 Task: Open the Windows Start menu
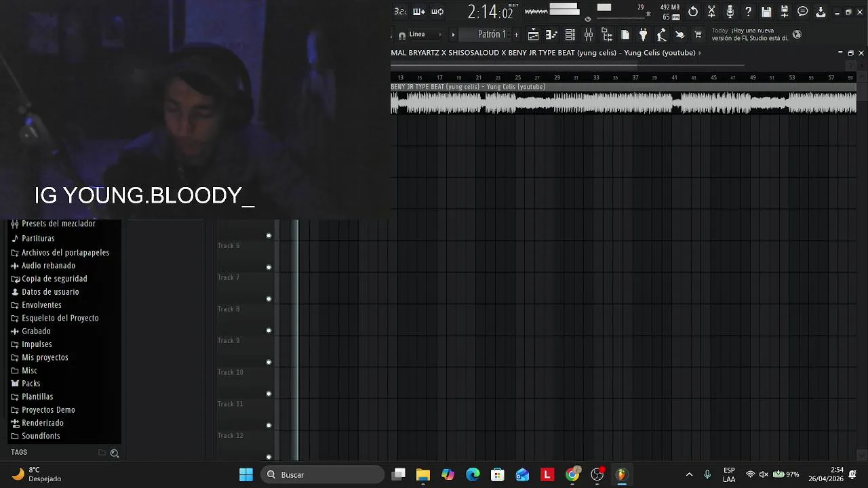coord(246,474)
